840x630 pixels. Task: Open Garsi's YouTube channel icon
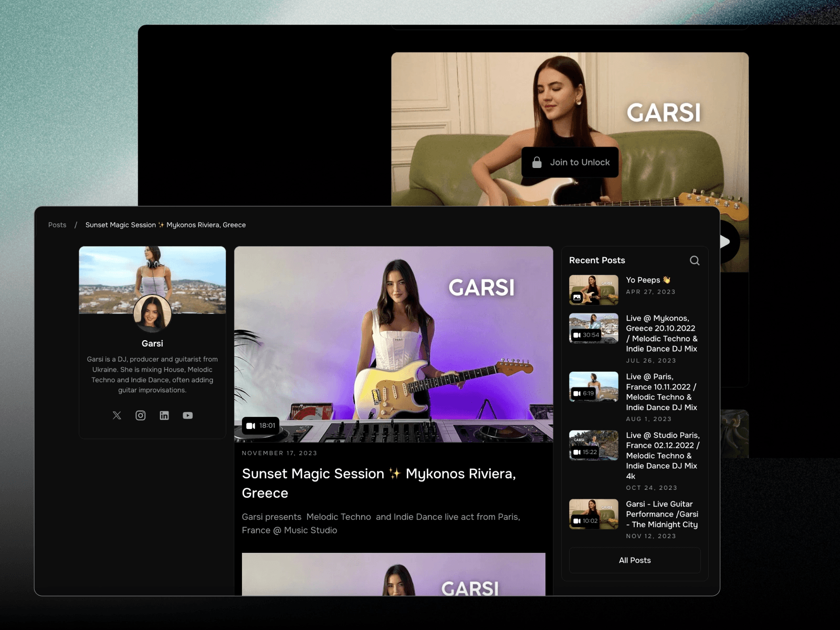[x=188, y=415]
